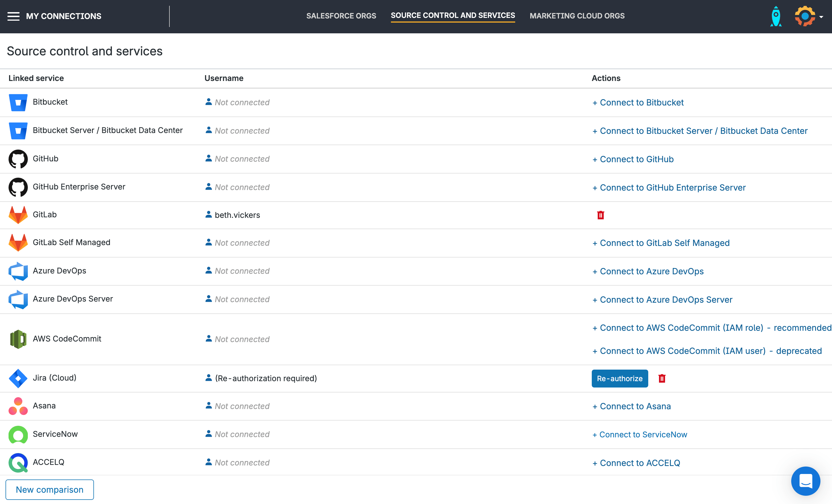Click the GitHub logo icon
The image size is (832, 504).
coord(18,159)
